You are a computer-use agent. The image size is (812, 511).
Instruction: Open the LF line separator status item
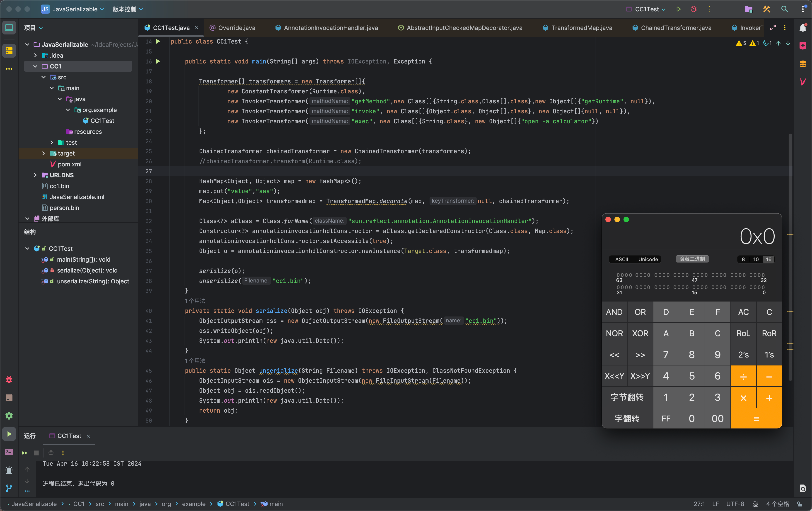tap(715, 504)
